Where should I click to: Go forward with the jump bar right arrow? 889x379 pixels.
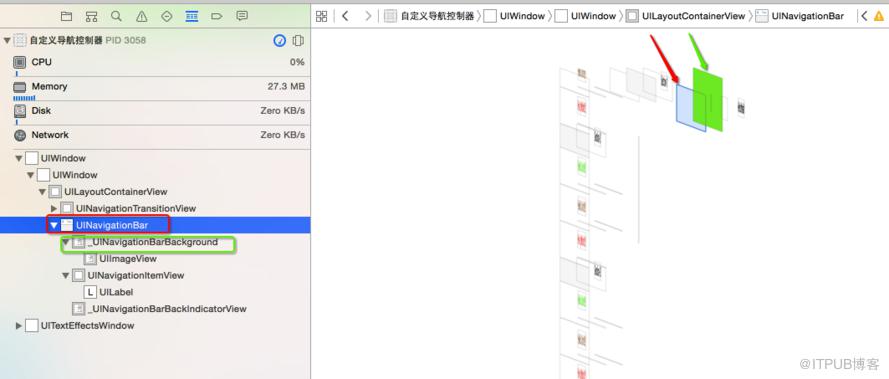coord(369,16)
